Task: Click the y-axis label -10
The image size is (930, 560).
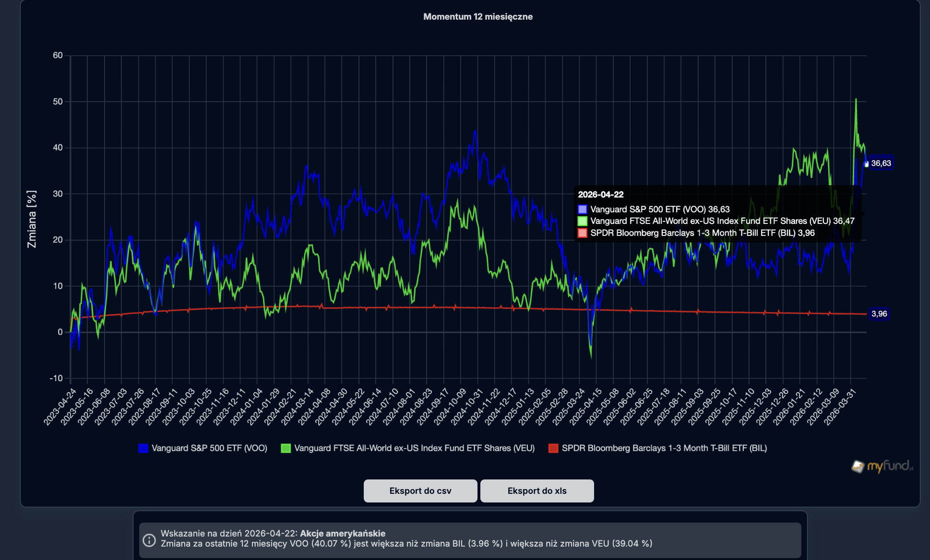Action: [x=56, y=378]
